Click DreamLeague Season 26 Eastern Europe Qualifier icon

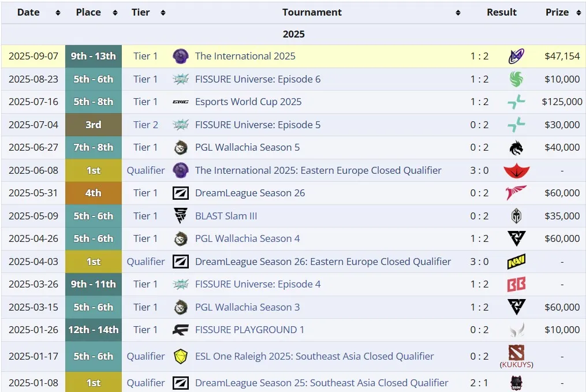coord(181,262)
